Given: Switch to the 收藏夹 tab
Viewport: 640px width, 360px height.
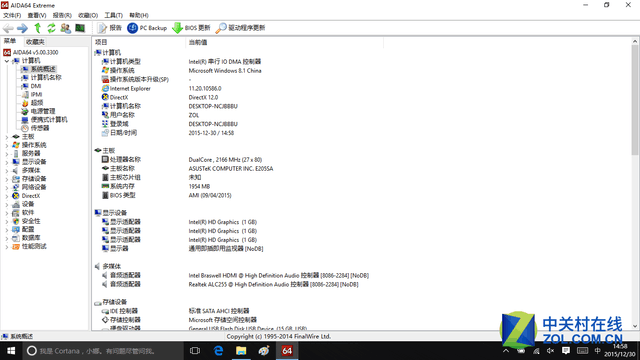Looking at the screenshot, I should coord(35,42).
